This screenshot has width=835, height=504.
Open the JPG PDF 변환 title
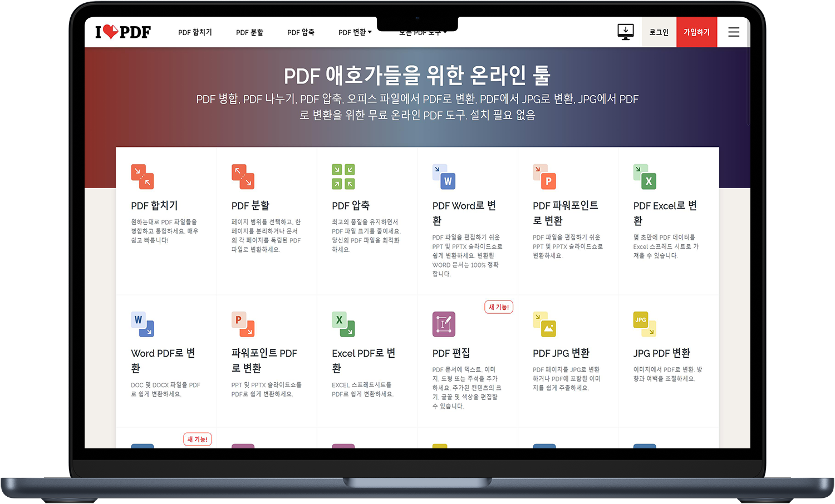tap(662, 353)
